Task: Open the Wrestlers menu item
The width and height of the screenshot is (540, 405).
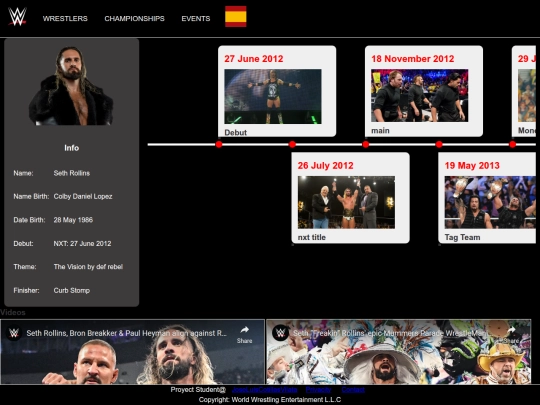Action: (x=65, y=19)
